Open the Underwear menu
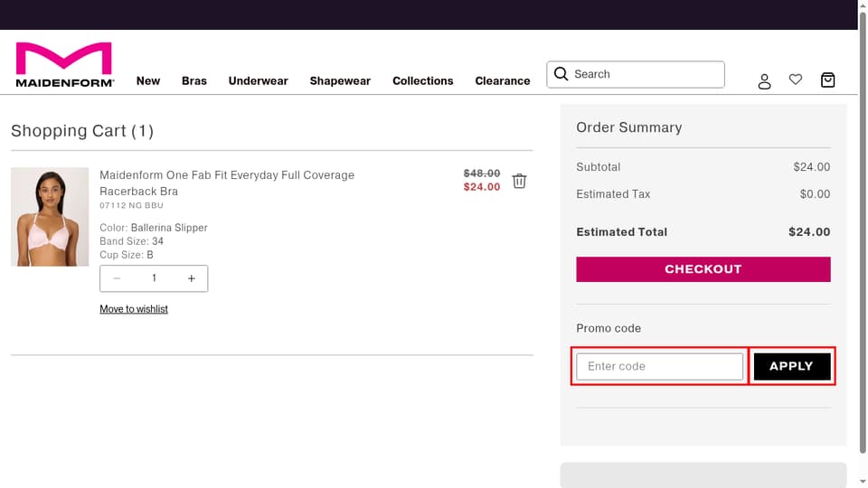This screenshot has width=868, height=488. point(258,80)
